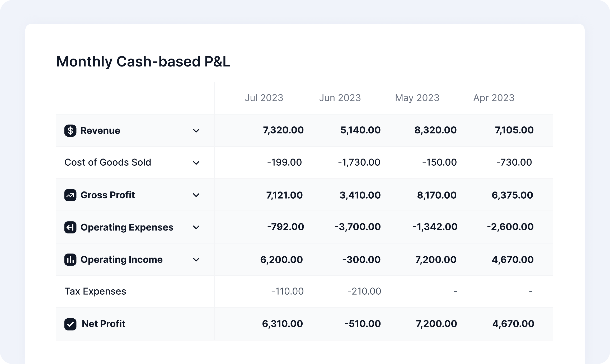The image size is (610, 364).
Task: Click May 2023 operating expenses -1,342.00
Action: click(435, 227)
